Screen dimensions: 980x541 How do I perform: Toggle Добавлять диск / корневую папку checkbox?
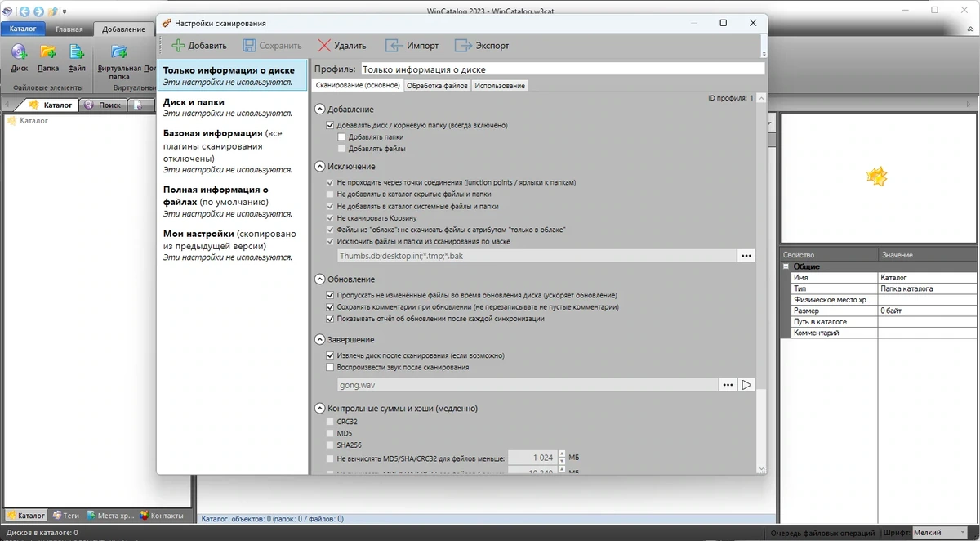[x=330, y=126]
